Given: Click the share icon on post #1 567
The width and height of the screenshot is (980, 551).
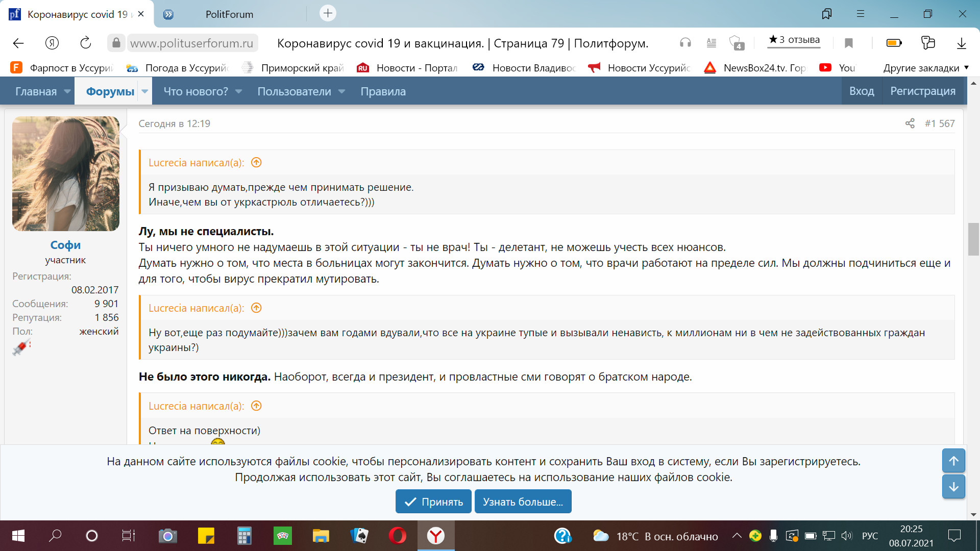Looking at the screenshot, I should pyautogui.click(x=910, y=123).
